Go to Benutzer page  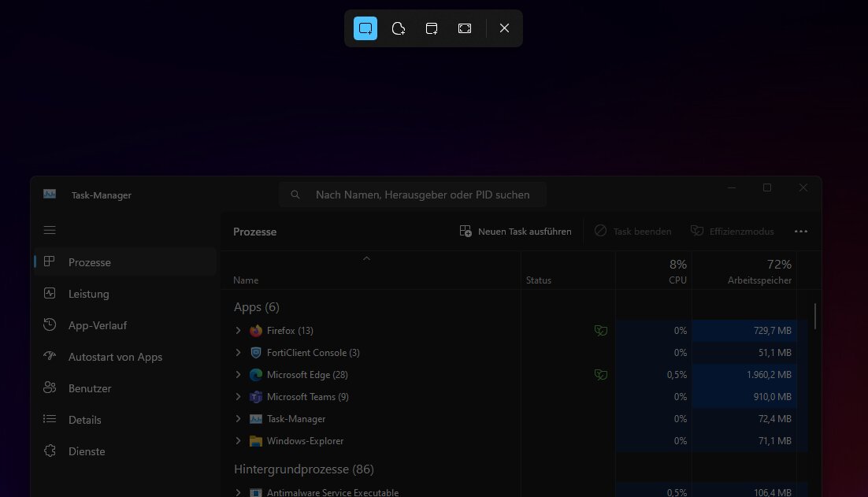[89, 388]
